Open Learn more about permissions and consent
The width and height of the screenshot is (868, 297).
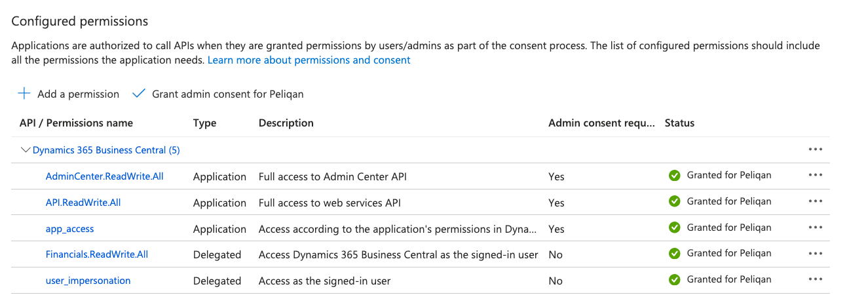pyautogui.click(x=309, y=60)
